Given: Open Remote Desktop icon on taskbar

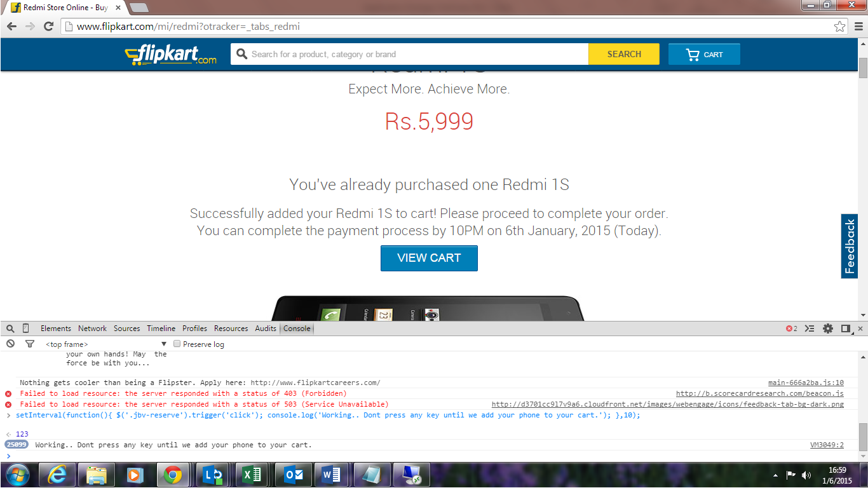Looking at the screenshot, I should pyautogui.click(x=410, y=475).
